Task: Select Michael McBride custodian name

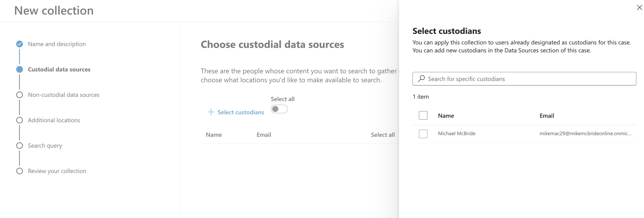Action: pyautogui.click(x=456, y=133)
